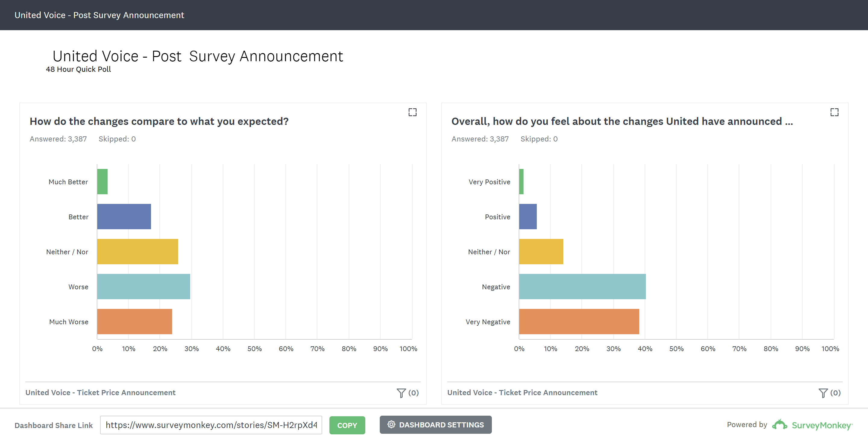Viewport: 868px width, 441px height.
Task: Click the right chart's Ticket Price Announcement link
Action: [x=522, y=392]
